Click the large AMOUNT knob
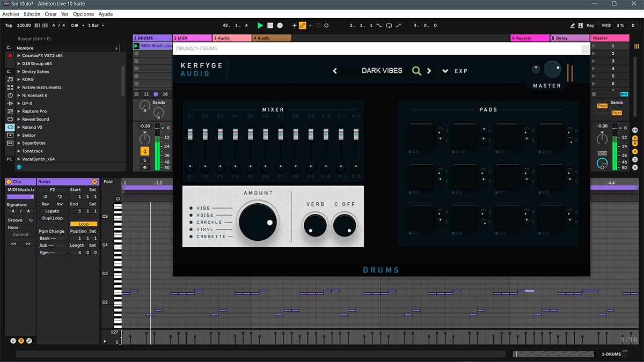Screen dimensions: 644x362 pos(258,221)
